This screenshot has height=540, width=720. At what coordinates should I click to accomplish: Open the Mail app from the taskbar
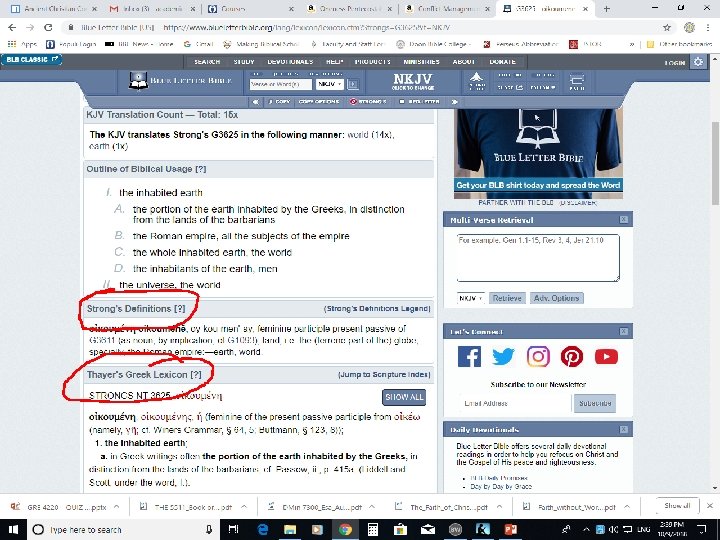(428, 529)
